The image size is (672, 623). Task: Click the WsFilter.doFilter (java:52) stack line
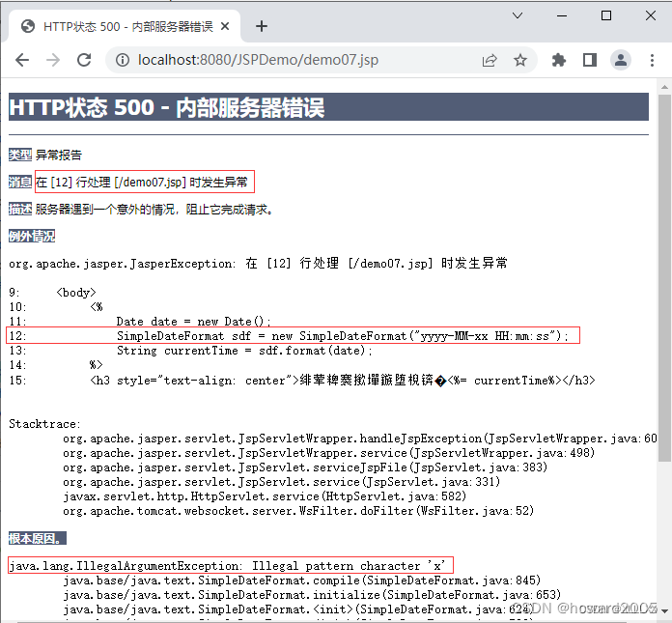(298, 511)
